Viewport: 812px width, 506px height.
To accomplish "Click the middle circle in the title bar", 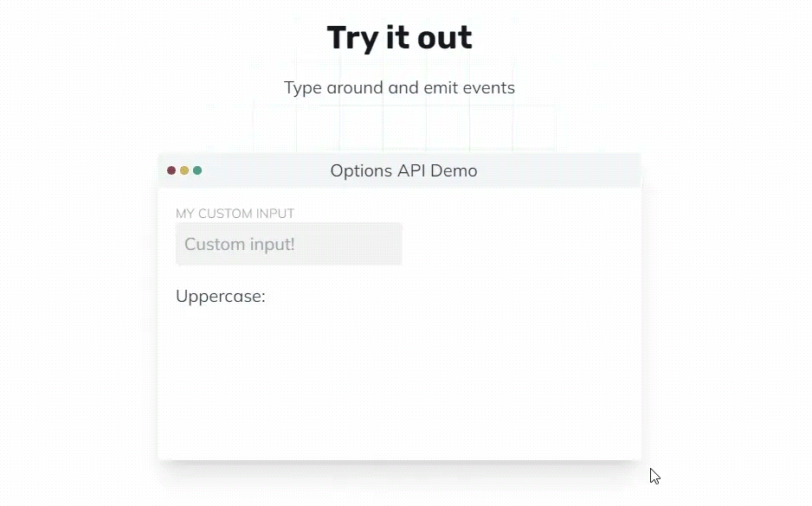I will [184, 170].
